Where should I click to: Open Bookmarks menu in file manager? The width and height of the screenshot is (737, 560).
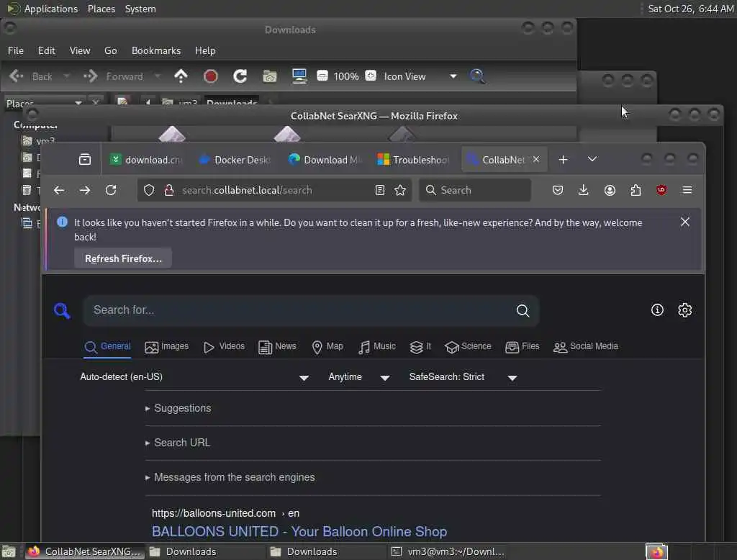click(156, 51)
